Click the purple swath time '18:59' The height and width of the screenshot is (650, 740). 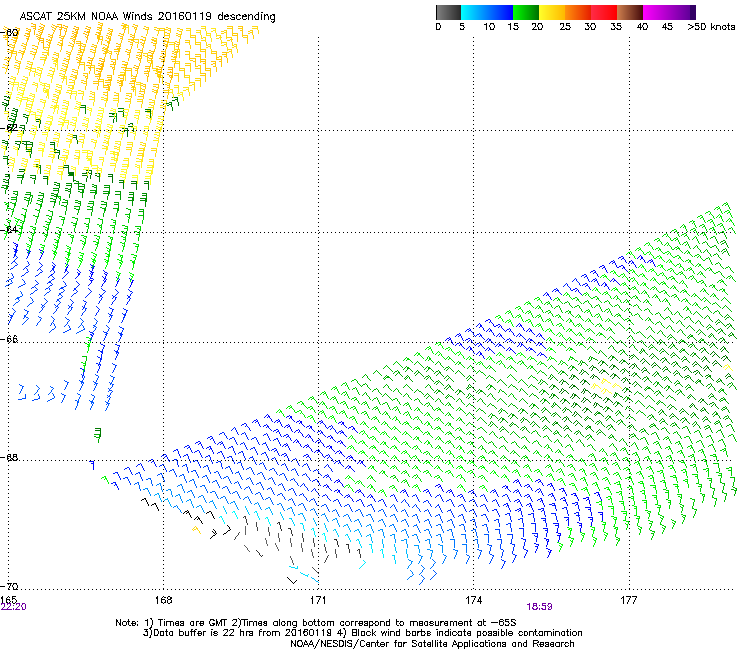pyautogui.click(x=539, y=607)
